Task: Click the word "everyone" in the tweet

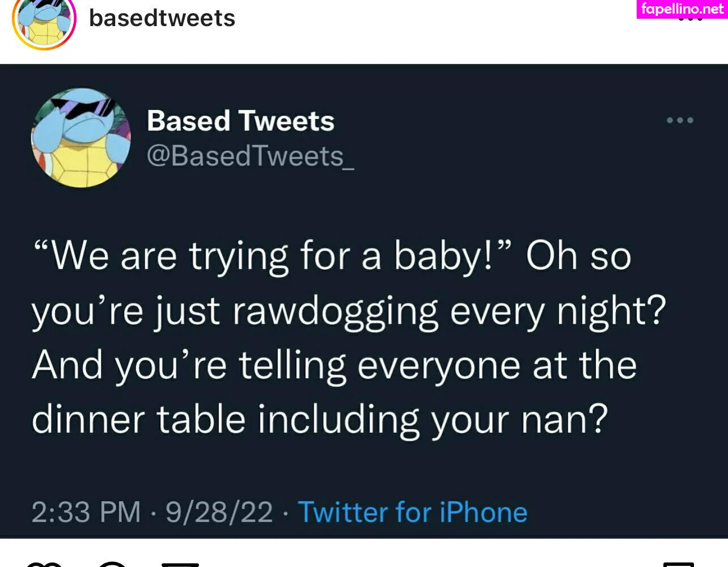Action: [438, 365]
